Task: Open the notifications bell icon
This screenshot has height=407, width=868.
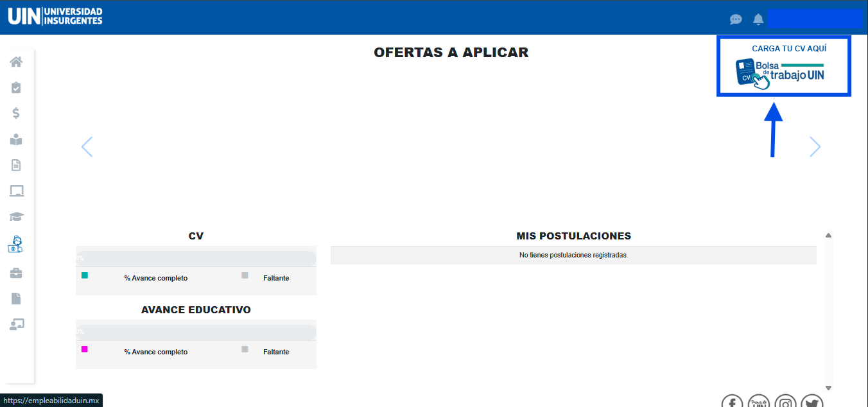Action: tap(758, 19)
